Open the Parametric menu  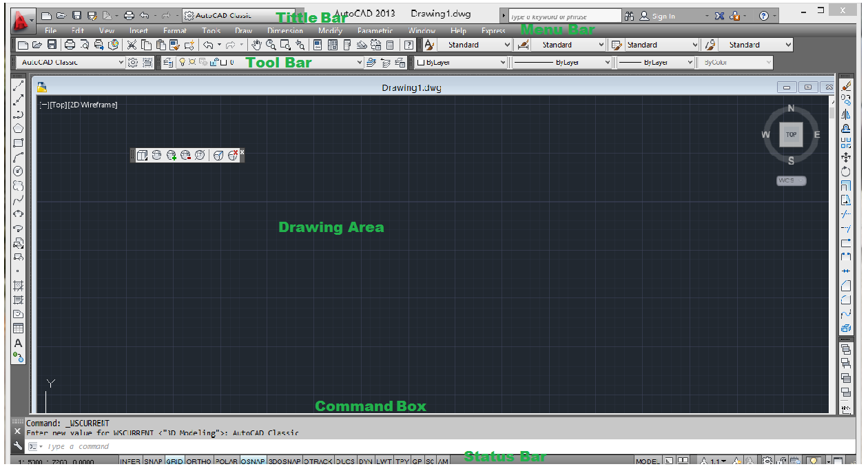tap(375, 31)
